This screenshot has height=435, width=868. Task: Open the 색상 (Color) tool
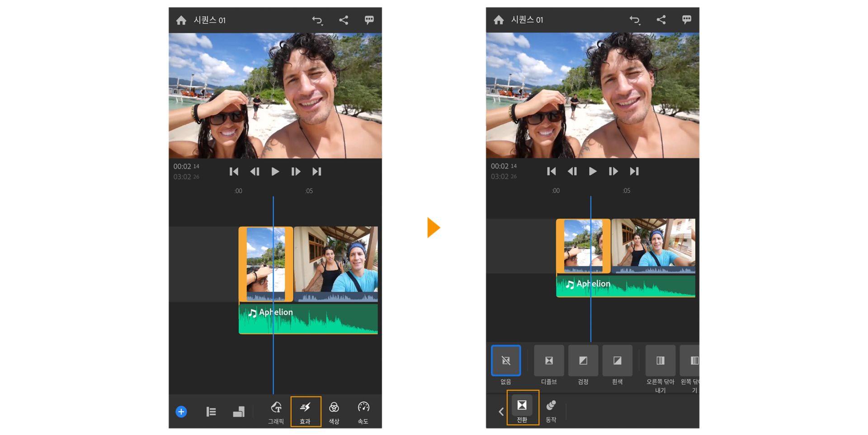pyautogui.click(x=334, y=412)
